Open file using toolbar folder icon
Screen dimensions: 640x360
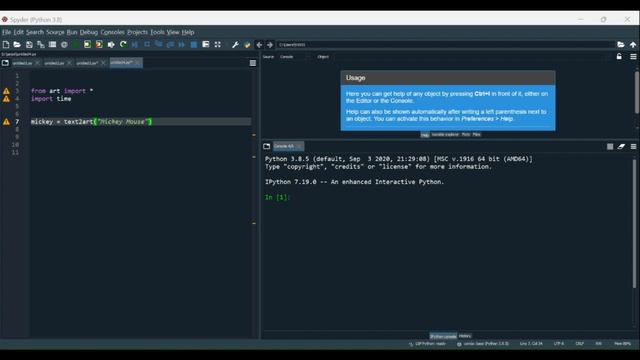point(17,44)
